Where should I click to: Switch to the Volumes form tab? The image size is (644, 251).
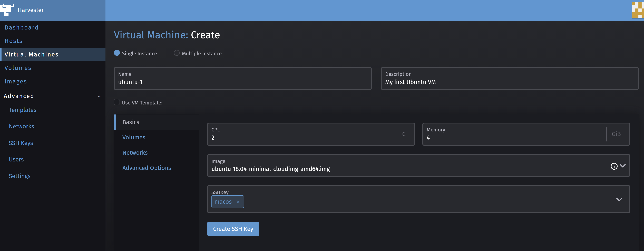tap(134, 137)
